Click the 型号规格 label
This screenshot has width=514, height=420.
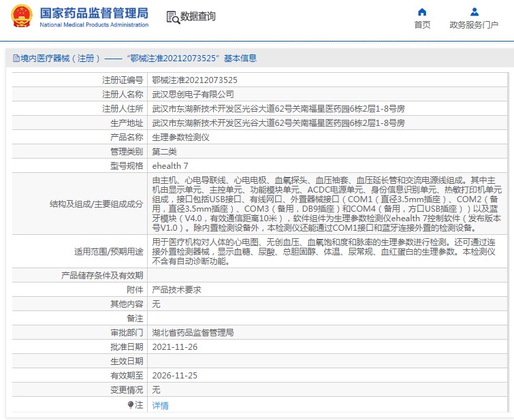pos(127,166)
